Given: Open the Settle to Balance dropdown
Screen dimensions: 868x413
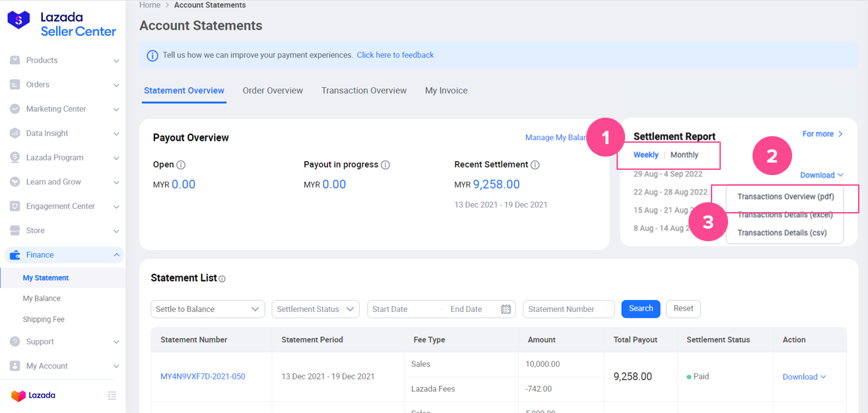Looking at the screenshot, I should coord(207,309).
